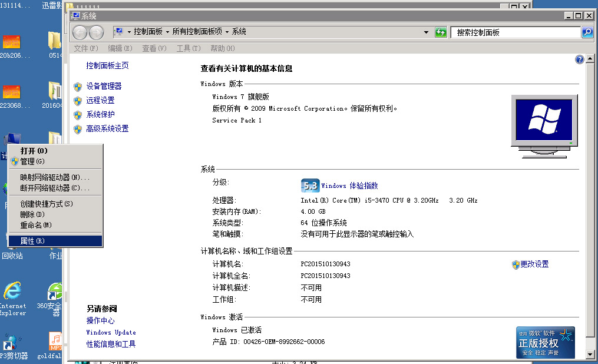Click the 20b206 orange desktop image icon
The width and height of the screenshot is (598, 364).
[11, 42]
